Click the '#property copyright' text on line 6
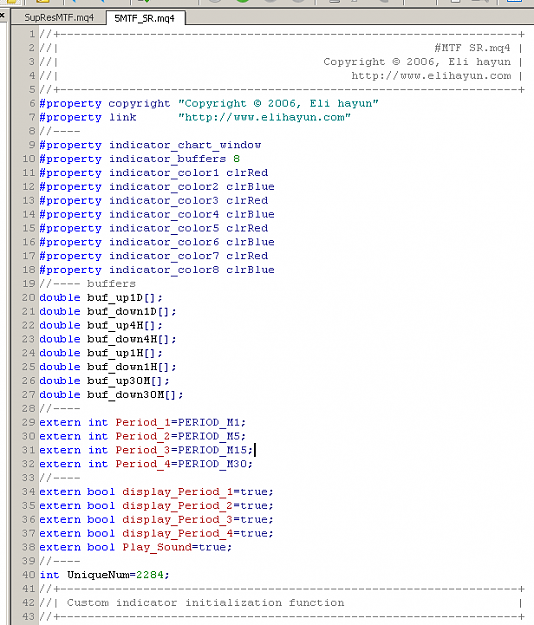The image size is (534, 625). 105,103
